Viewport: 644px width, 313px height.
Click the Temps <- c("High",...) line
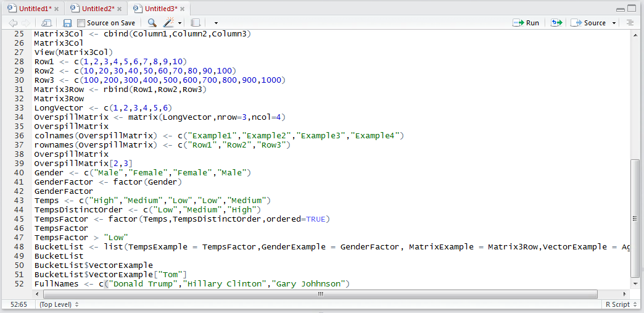(x=152, y=201)
